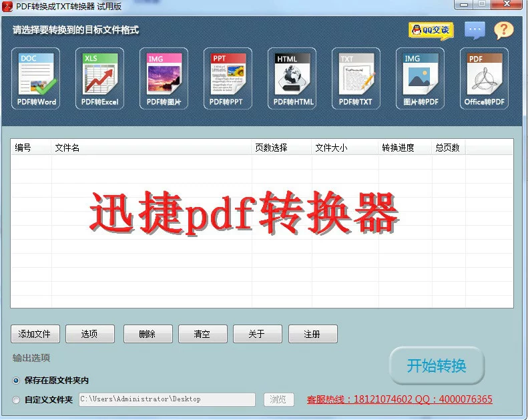Select the PDF转TXT format icon
The height and width of the screenshot is (420, 528).
click(356, 79)
